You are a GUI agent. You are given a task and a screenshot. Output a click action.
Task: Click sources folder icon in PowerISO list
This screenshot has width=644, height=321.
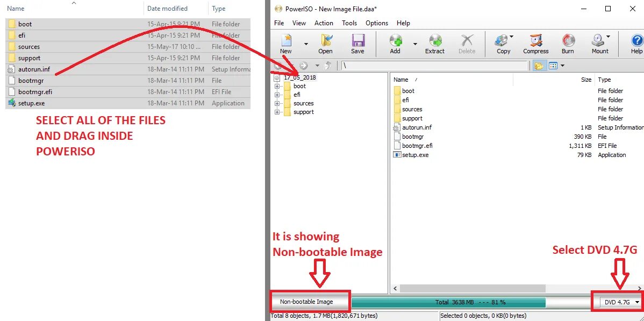pos(397,109)
